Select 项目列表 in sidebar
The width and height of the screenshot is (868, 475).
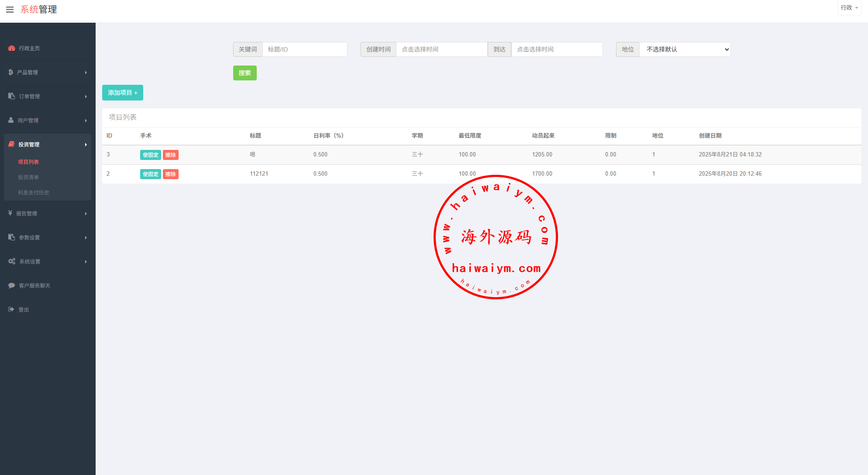28,162
